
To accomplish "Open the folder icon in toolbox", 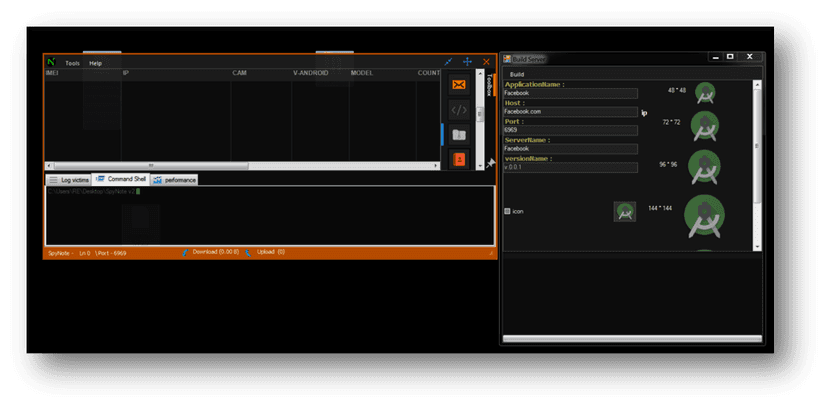I will (459, 135).
